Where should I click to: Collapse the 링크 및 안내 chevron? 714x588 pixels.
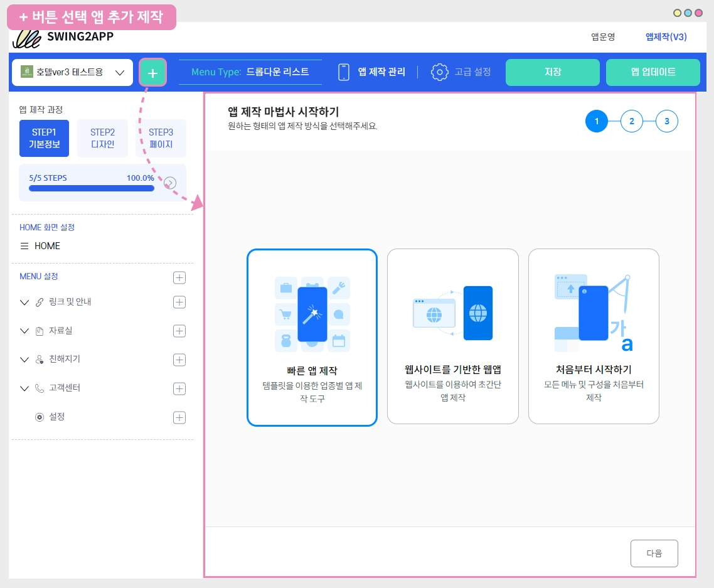[24, 302]
